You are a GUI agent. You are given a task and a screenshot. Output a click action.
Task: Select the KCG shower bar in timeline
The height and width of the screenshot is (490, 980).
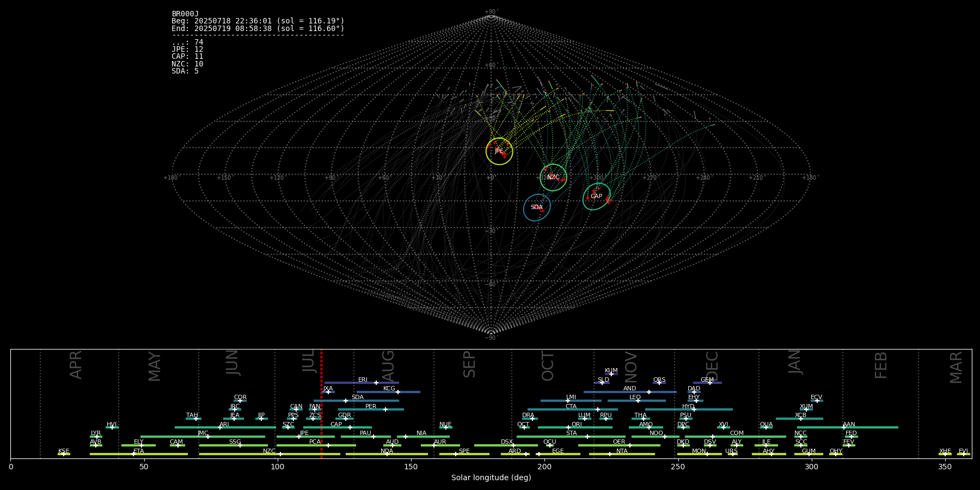click(x=388, y=392)
